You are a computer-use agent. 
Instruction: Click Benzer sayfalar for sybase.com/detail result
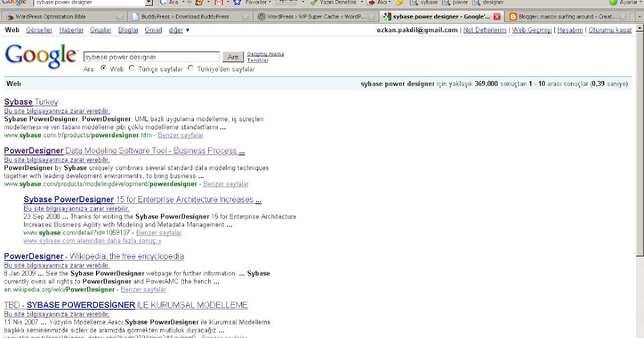[159, 233]
